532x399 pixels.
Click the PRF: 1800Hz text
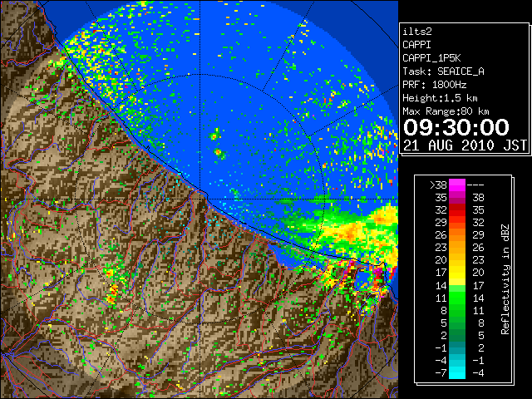[434, 85]
